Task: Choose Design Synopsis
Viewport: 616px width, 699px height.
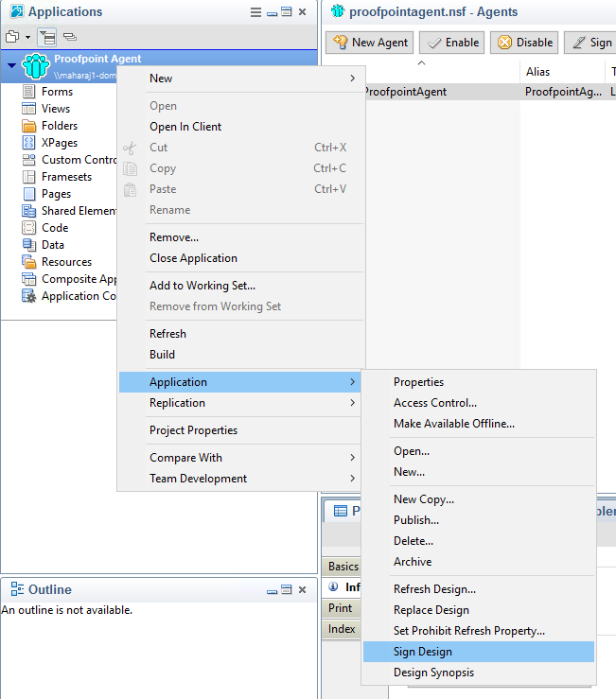Action: point(479,673)
